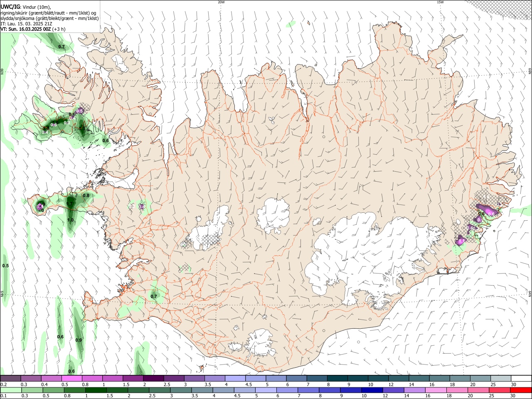Click the "0.9" value in the southwest sea
532x399 pixels.
[79, 340]
